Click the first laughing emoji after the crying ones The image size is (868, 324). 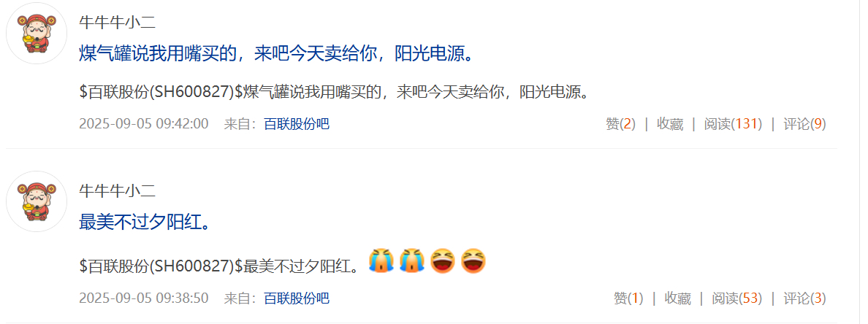click(x=443, y=261)
